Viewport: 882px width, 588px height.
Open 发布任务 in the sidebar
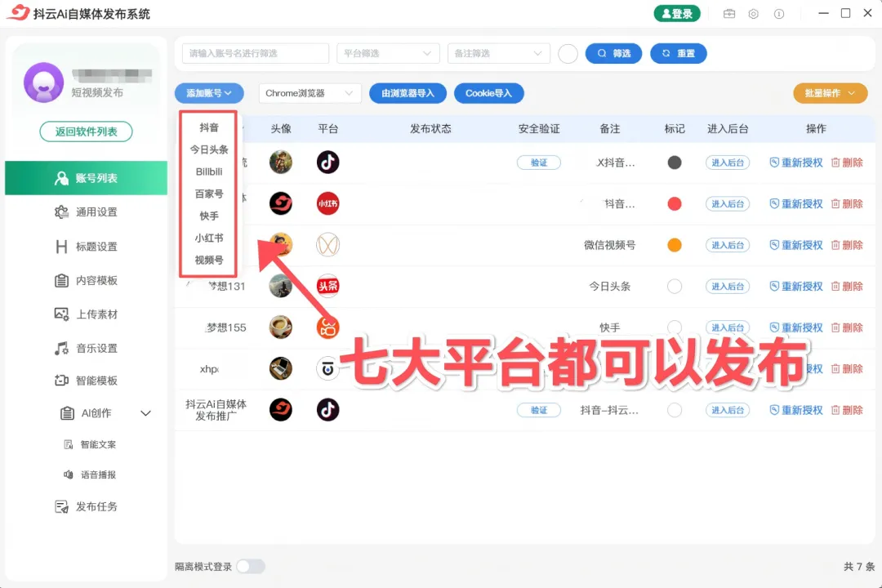(x=86, y=507)
